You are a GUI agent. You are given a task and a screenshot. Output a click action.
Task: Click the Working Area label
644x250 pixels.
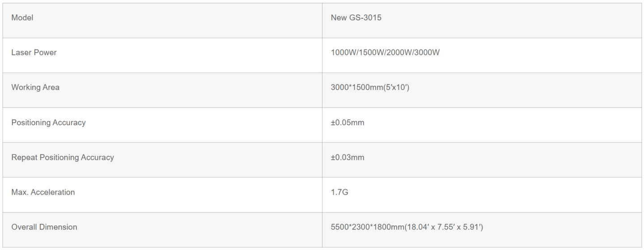click(35, 87)
